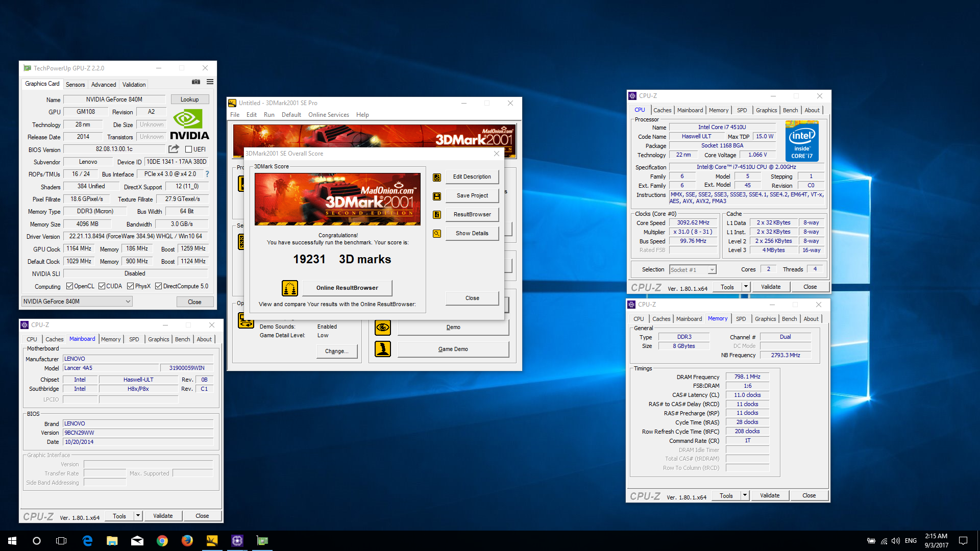Open the Sensors tab in GPU-Z
The width and height of the screenshot is (980, 551).
75,85
